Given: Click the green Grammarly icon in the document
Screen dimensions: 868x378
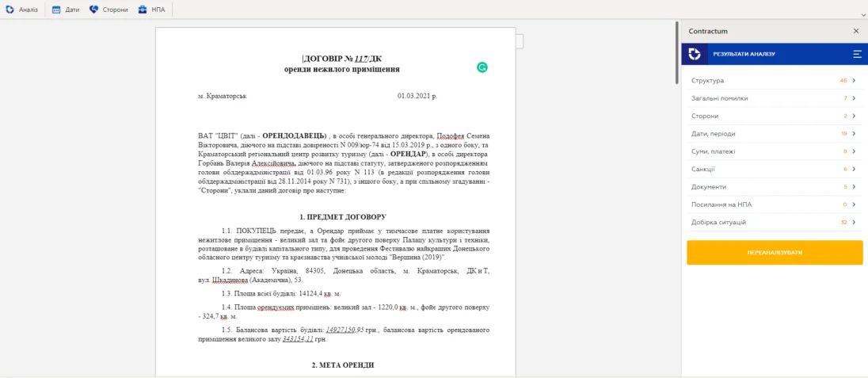Looking at the screenshot, I should [x=482, y=67].
